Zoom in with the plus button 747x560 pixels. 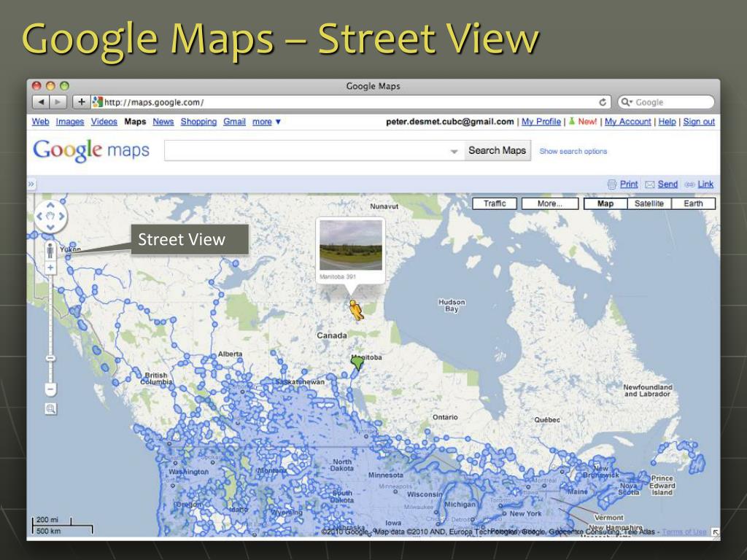click(x=50, y=268)
